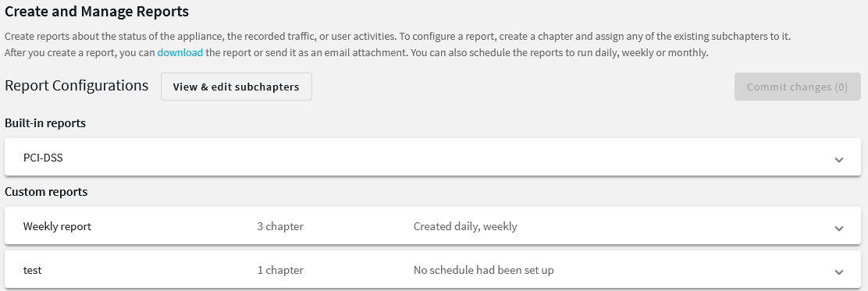Click the 3 chapter label
868x291 pixels.
click(x=280, y=226)
